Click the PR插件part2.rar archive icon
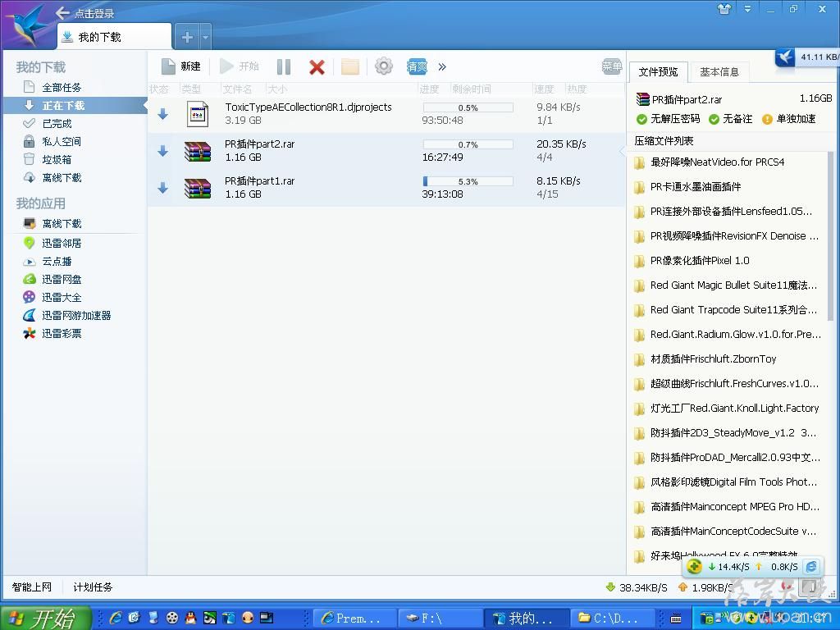The height and width of the screenshot is (630, 840). pos(198,151)
